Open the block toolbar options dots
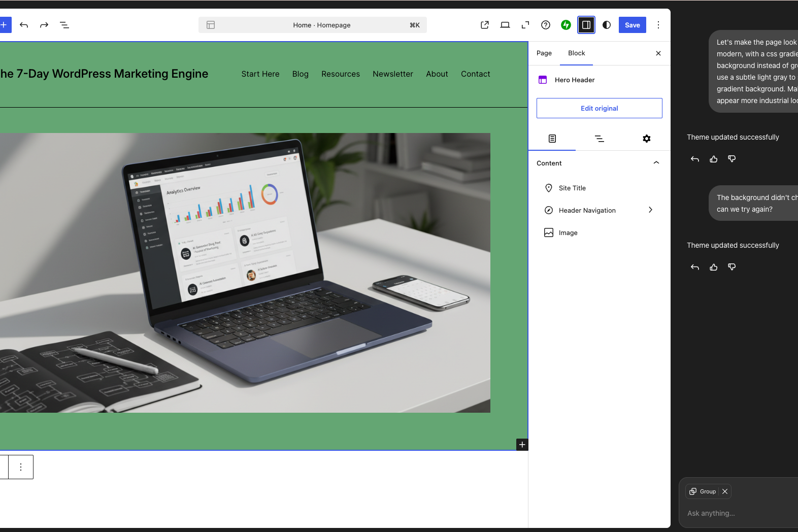This screenshot has width=798, height=532. pyautogui.click(x=21, y=467)
